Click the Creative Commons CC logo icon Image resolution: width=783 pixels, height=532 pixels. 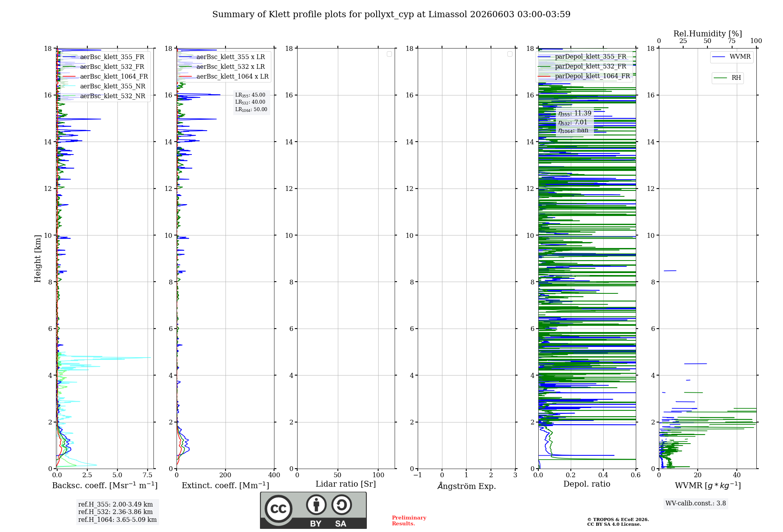(x=278, y=509)
